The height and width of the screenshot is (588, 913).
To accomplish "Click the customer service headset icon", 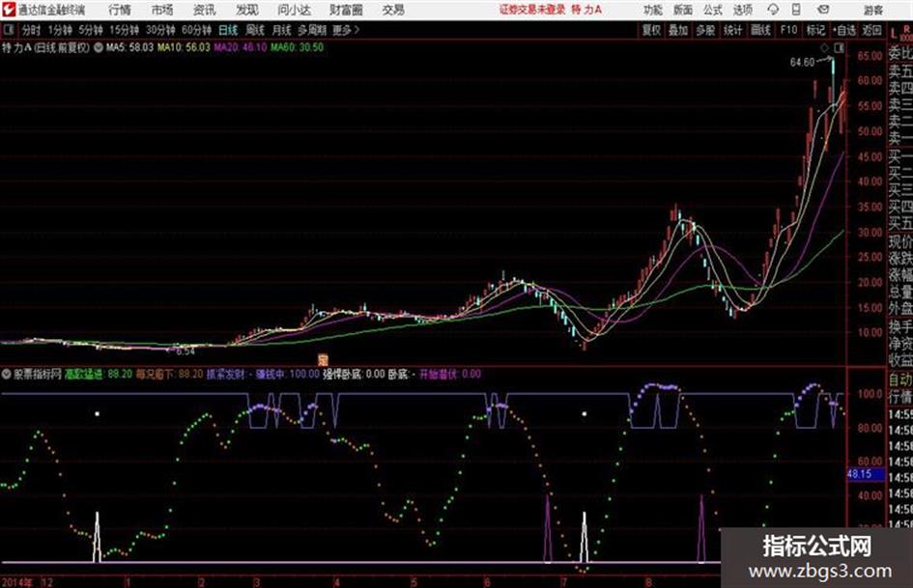I will (x=773, y=10).
